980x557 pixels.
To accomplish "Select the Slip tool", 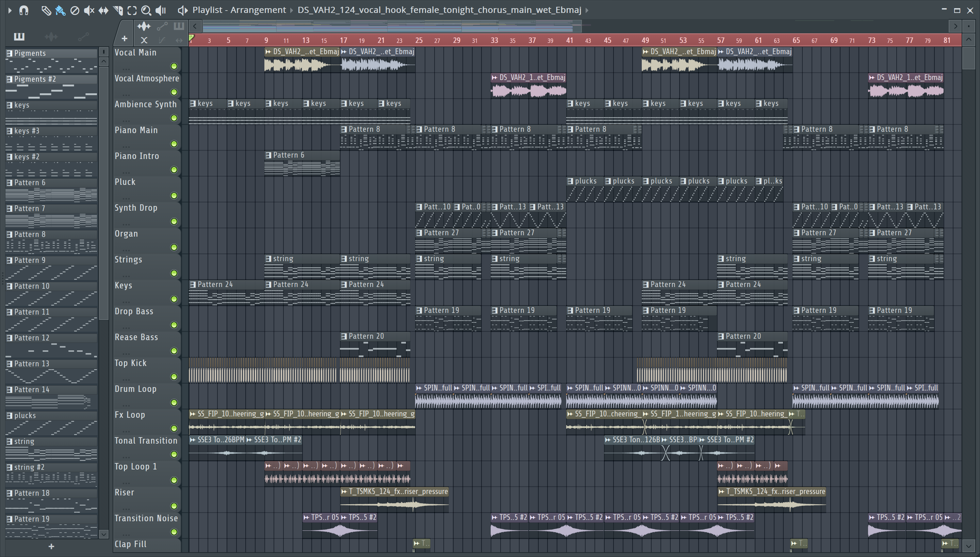I will click(103, 10).
